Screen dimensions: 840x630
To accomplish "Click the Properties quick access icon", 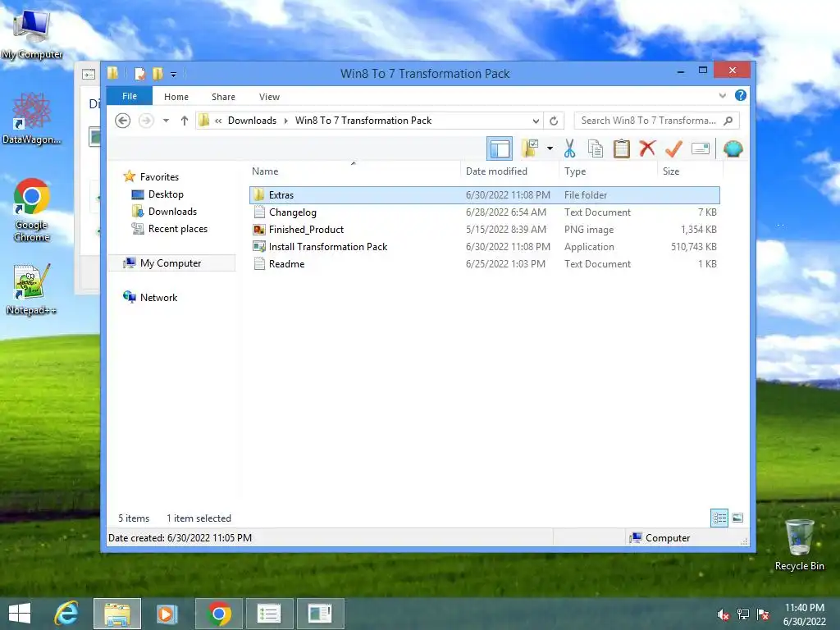I will point(139,73).
